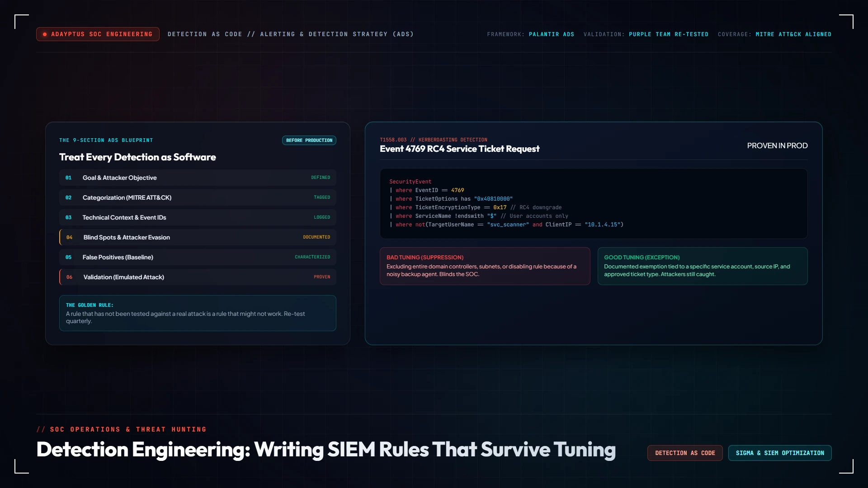The image size is (868, 488).
Task: Select the False Positives (Baseline) row
Action: click(x=198, y=257)
